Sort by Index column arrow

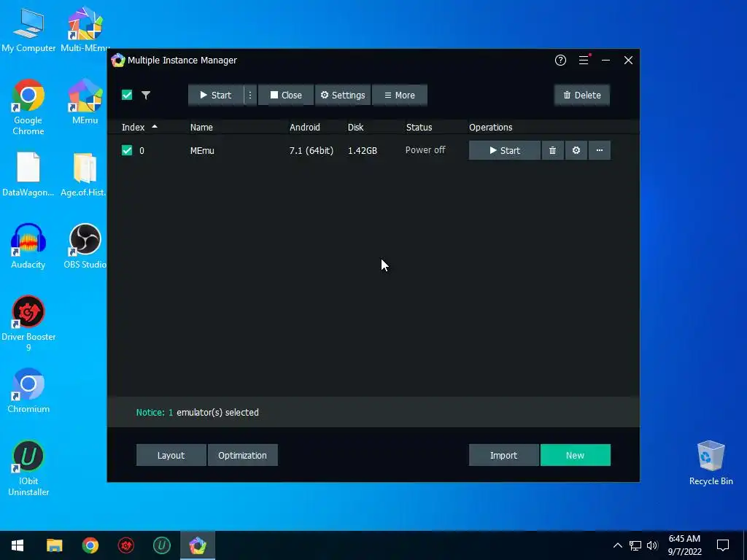(155, 127)
